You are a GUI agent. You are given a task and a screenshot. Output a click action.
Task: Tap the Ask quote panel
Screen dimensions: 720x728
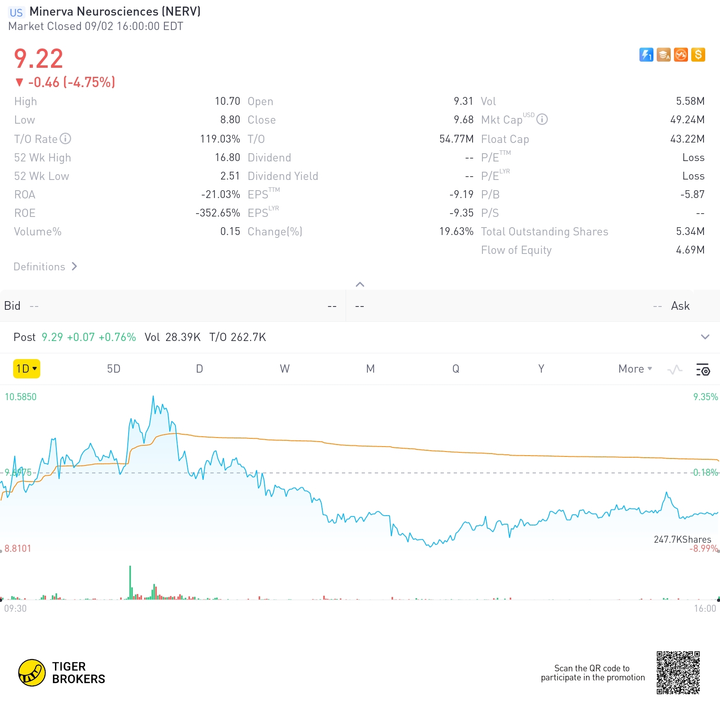tap(533, 306)
